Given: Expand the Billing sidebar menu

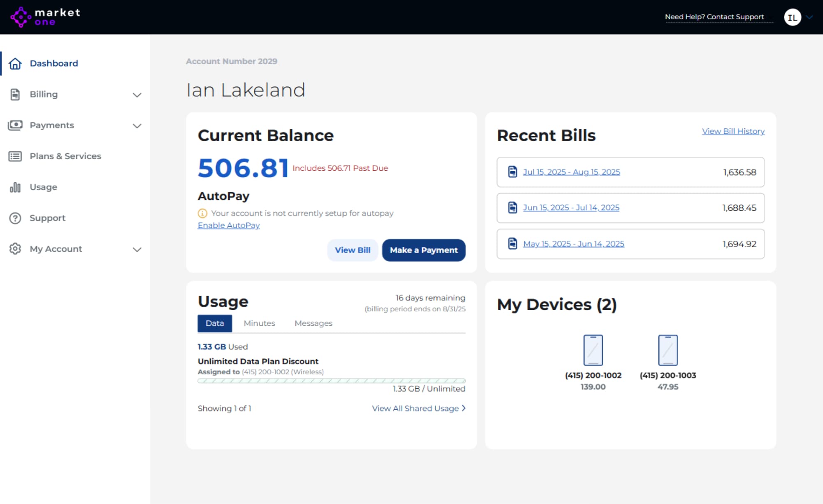Looking at the screenshot, I should tap(137, 95).
